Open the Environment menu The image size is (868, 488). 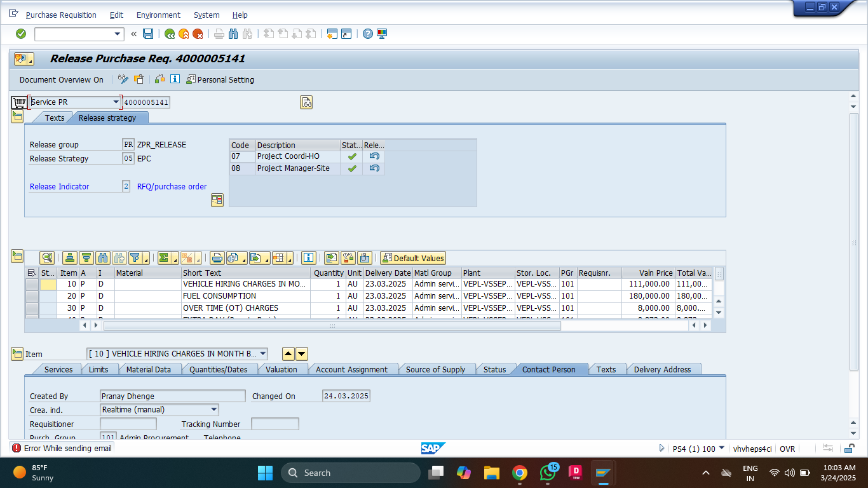tap(158, 15)
